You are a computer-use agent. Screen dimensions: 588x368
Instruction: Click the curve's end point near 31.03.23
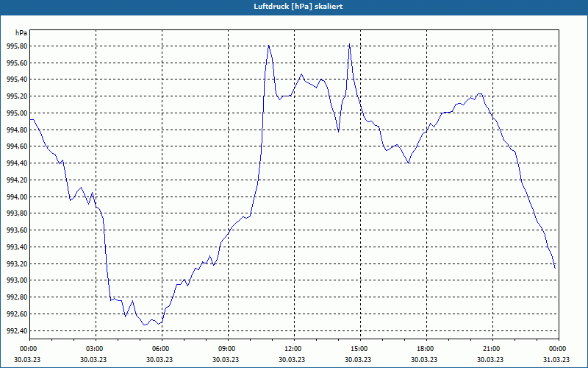555,268
